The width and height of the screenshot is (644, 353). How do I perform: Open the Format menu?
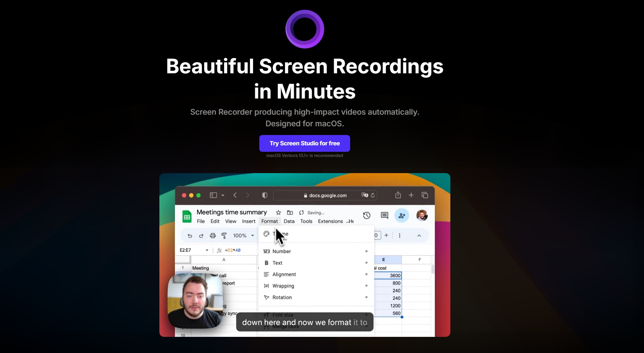pyautogui.click(x=270, y=221)
